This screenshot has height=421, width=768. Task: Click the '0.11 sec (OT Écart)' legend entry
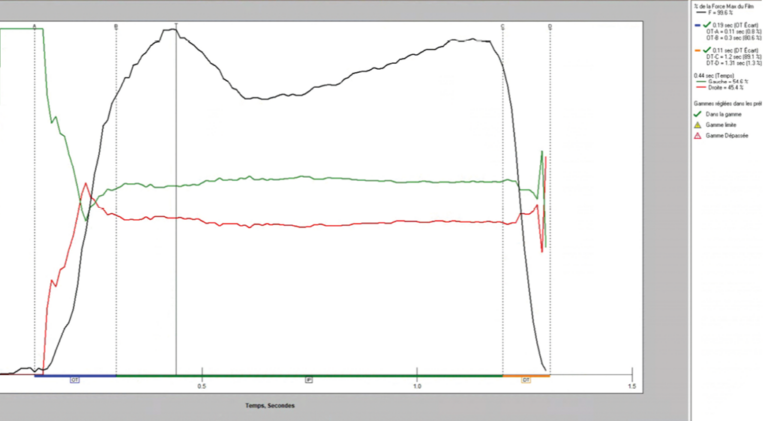[736, 50]
